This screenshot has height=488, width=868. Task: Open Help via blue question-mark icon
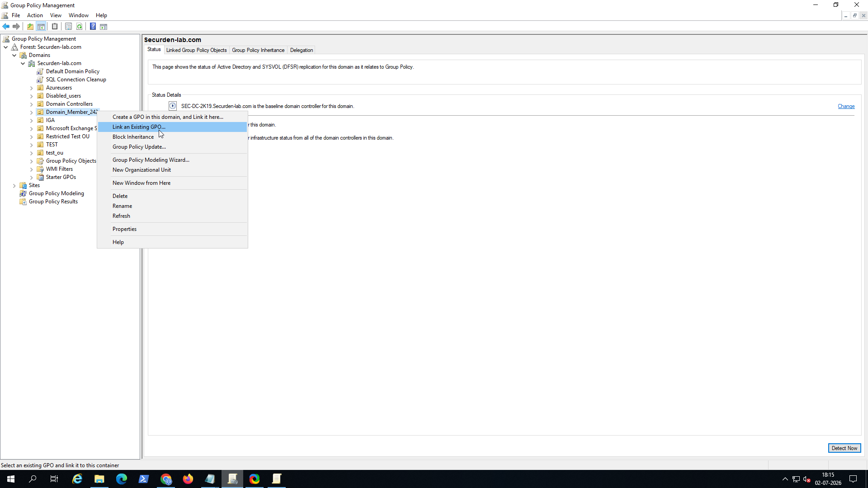(93, 27)
